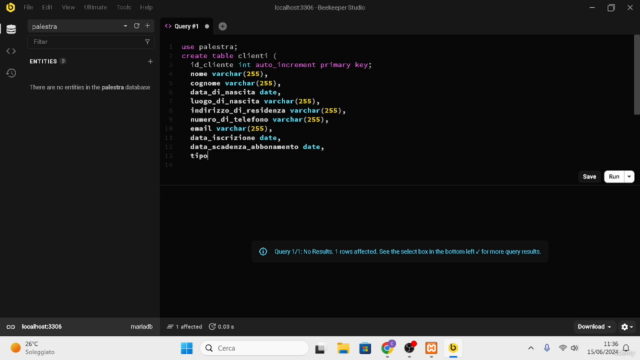Click the Wi-Fi network tray icon

562,348
